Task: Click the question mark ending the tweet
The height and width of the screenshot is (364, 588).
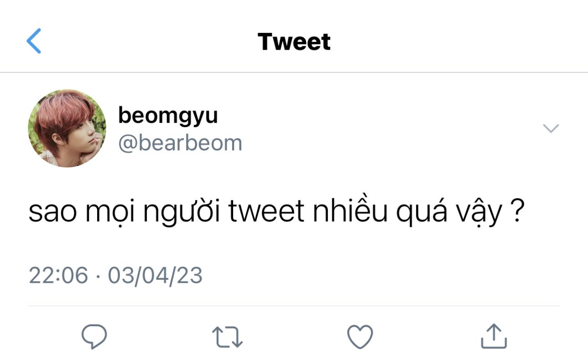Action: [515, 211]
